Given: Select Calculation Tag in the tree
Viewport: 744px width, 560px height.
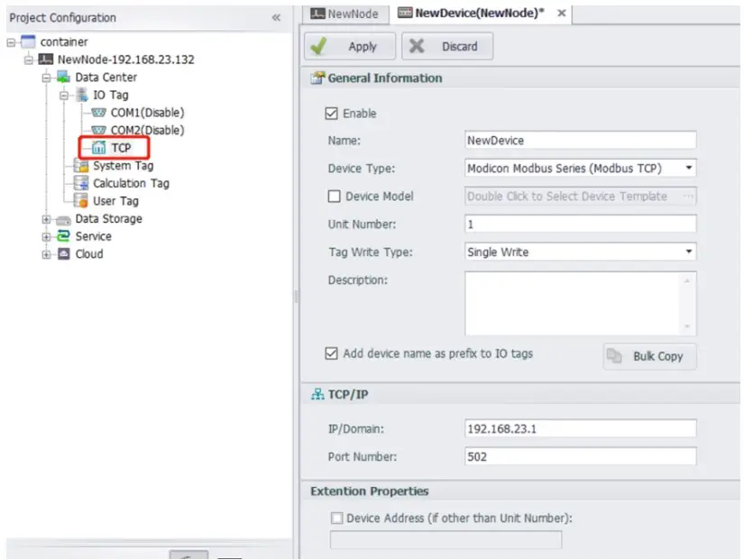Looking at the screenshot, I should 131,183.
